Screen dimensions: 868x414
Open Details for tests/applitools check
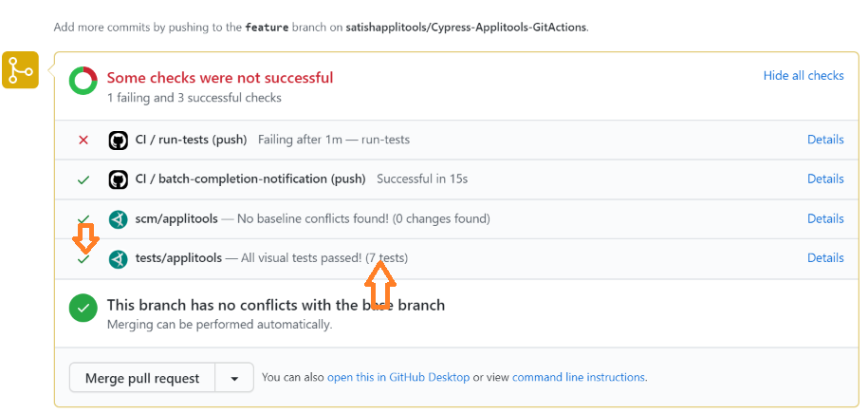824,258
